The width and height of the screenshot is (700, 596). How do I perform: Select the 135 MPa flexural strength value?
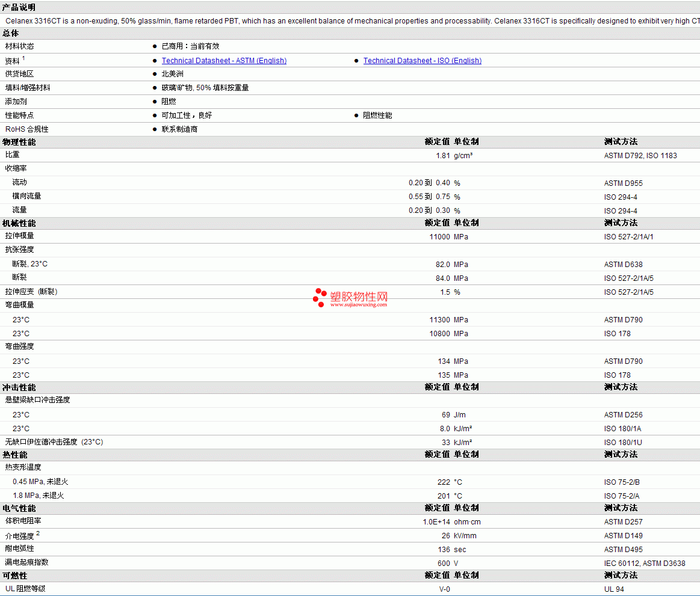(453, 375)
